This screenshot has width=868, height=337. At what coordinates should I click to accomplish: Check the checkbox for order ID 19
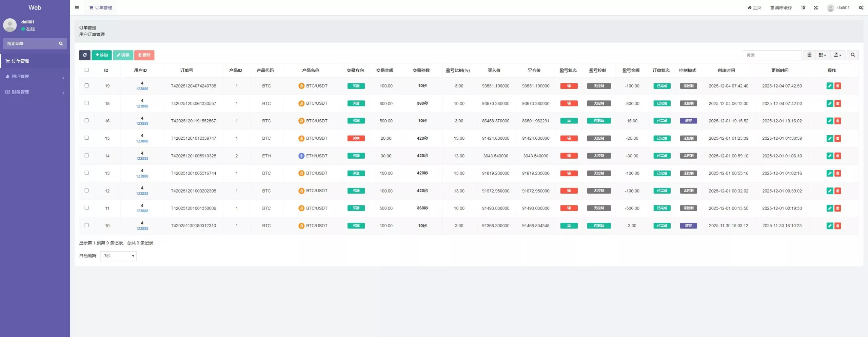(86, 85)
